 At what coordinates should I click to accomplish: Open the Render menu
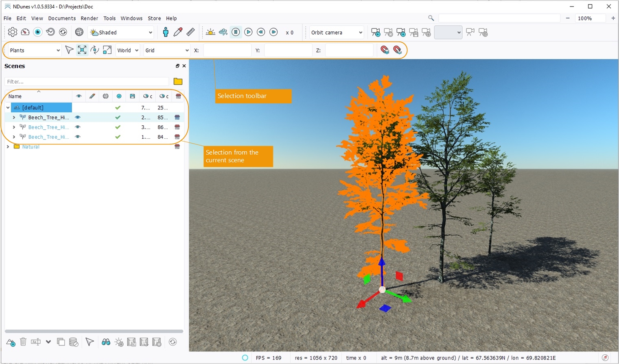[x=89, y=18]
